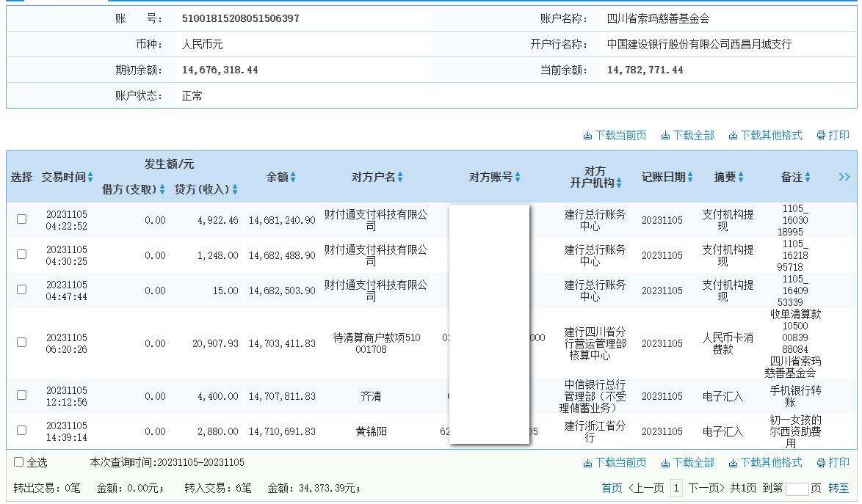
Task: Click opening balance 14,676,318.44
Action: point(220,70)
